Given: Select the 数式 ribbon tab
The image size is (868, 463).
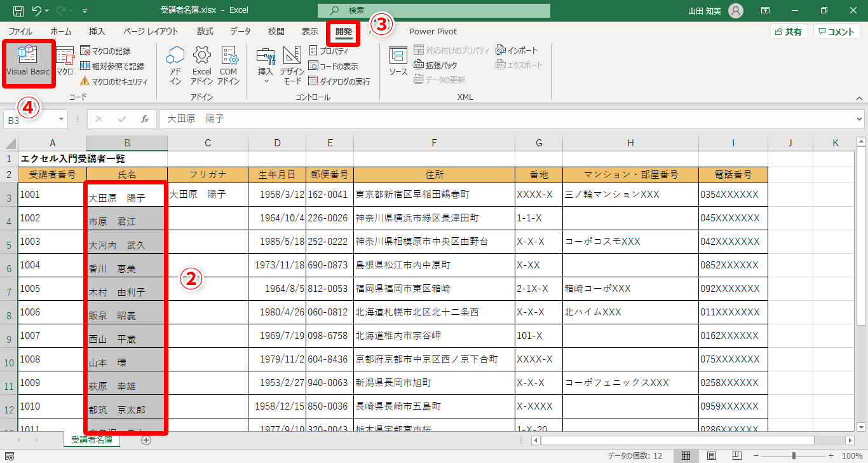Looking at the screenshot, I should pos(205,31).
